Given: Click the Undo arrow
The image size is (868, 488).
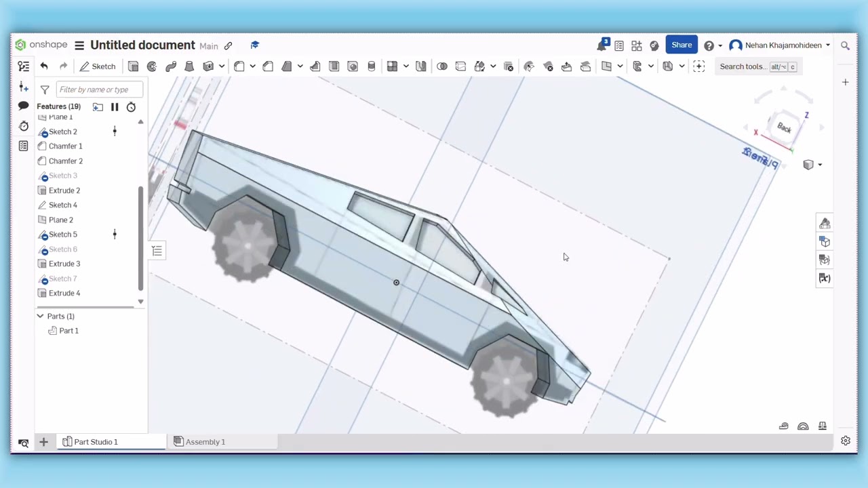Looking at the screenshot, I should pyautogui.click(x=44, y=66).
